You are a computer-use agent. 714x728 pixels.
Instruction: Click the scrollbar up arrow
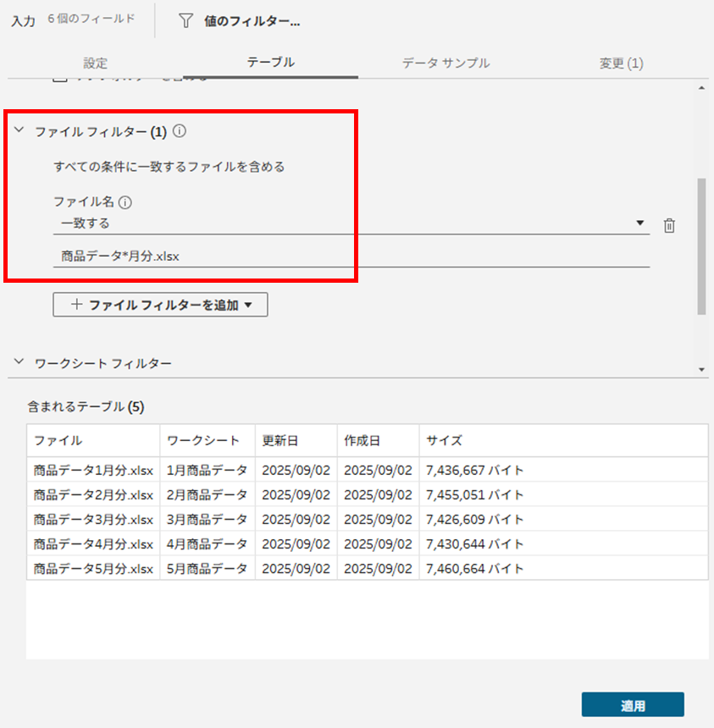coord(700,88)
